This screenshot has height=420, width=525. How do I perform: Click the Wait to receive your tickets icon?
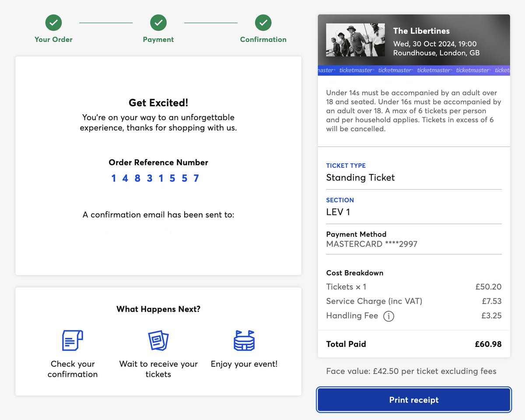[158, 340]
